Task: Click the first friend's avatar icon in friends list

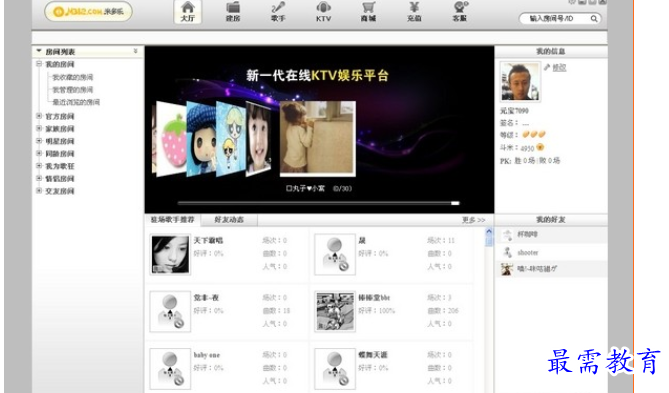Action: tap(507, 235)
